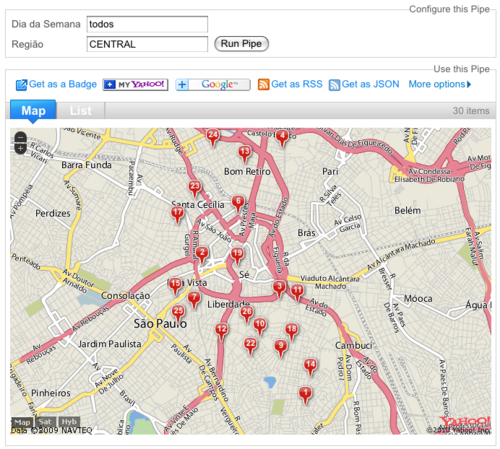Select the Sat satellite view button
Viewport: 500px width, 449px height.
click(x=45, y=422)
